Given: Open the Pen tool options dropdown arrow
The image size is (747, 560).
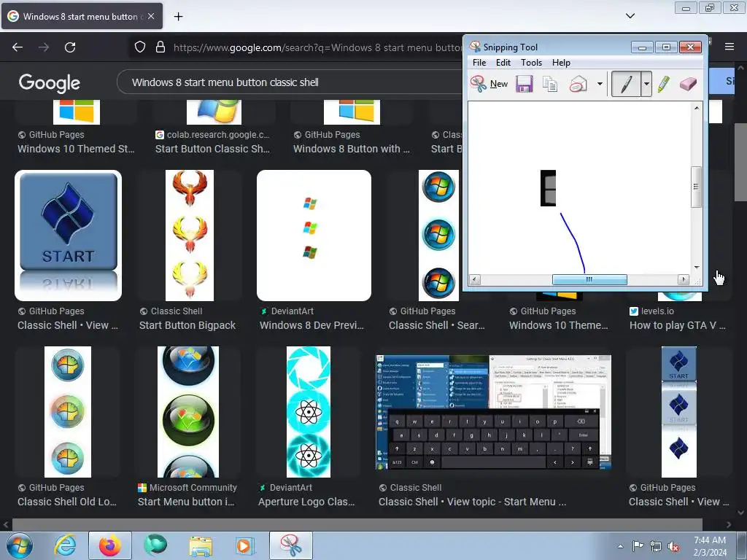Looking at the screenshot, I should click(x=646, y=85).
